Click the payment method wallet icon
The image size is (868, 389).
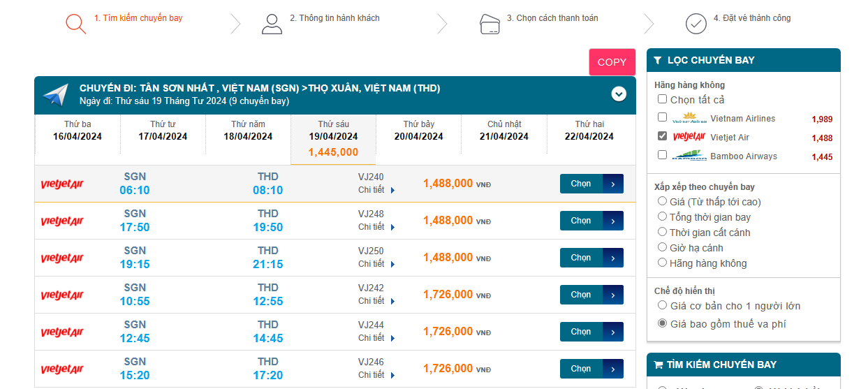tap(490, 24)
